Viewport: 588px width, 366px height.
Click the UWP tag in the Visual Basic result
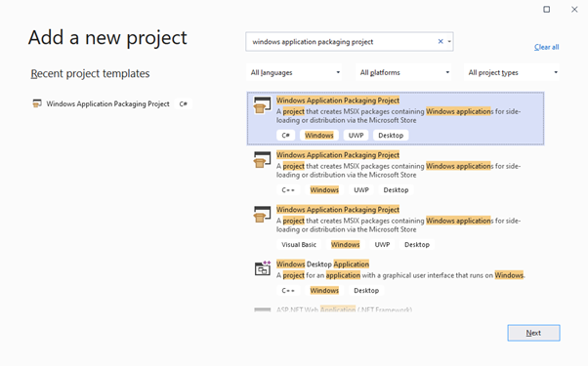(382, 245)
